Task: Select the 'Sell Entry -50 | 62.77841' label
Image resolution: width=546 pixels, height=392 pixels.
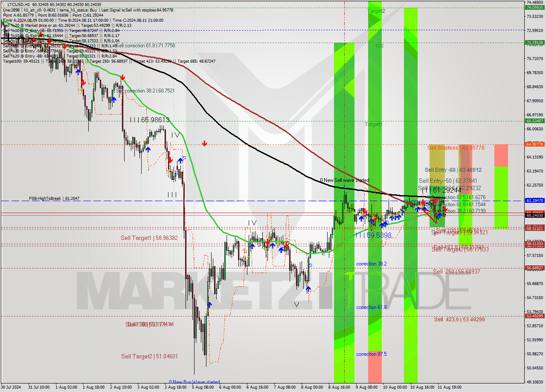Action: tap(447, 181)
